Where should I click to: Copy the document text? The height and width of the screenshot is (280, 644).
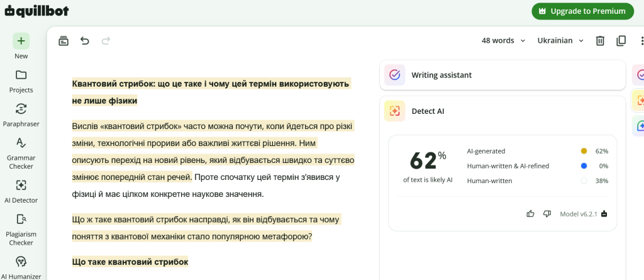(621, 41)
